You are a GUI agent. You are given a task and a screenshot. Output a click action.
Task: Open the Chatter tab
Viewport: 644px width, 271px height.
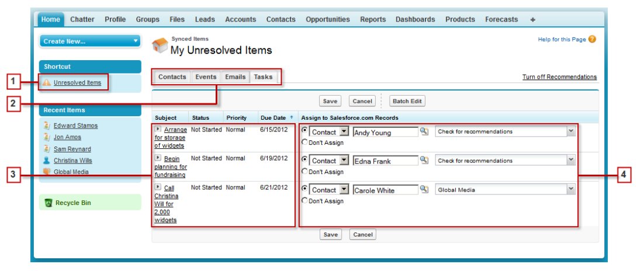click(82, 19)
